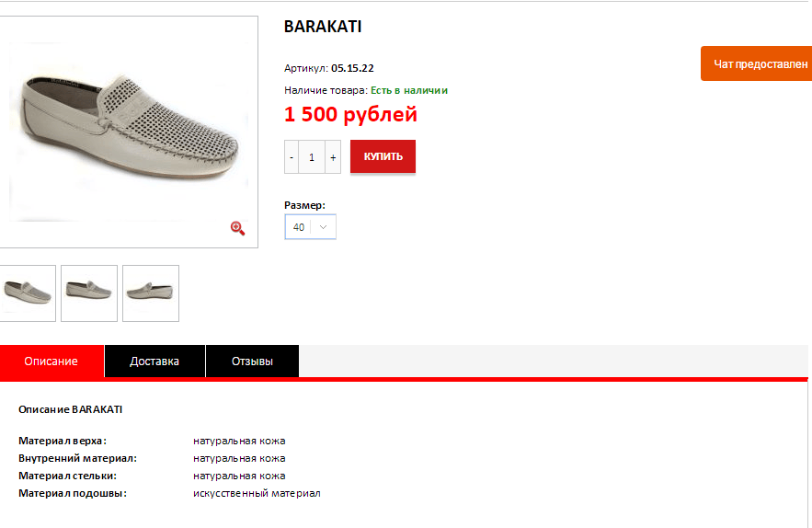Switch to the Описание tab
Image resolution: width=812 pixels, height=528 pixels.
point(51,362)
